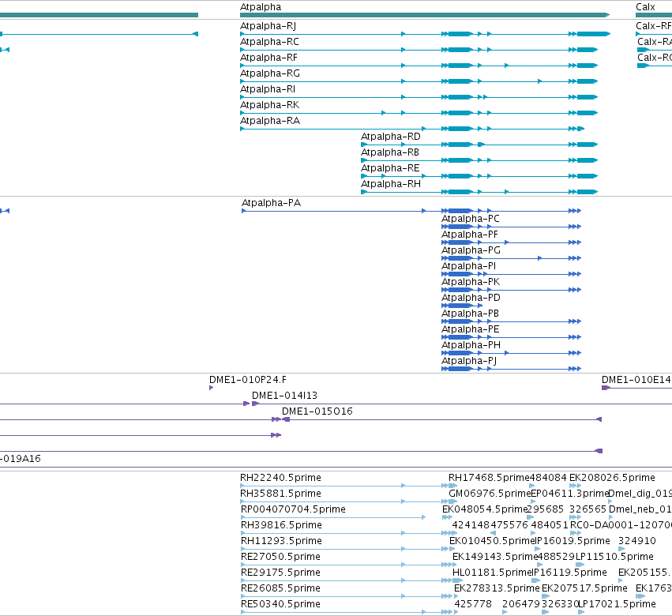
Task: Select EST RH11293.5prime label
Action: click(281, 541)
